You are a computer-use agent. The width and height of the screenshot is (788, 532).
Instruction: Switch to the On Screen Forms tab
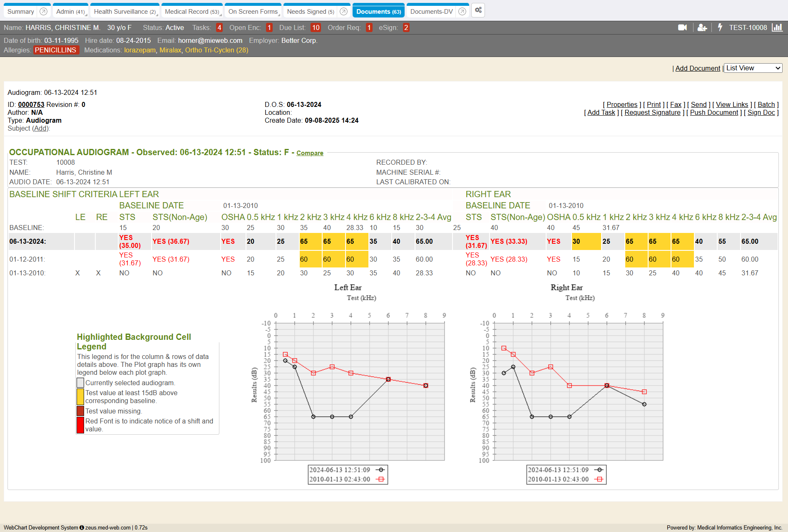click(253, 12)
